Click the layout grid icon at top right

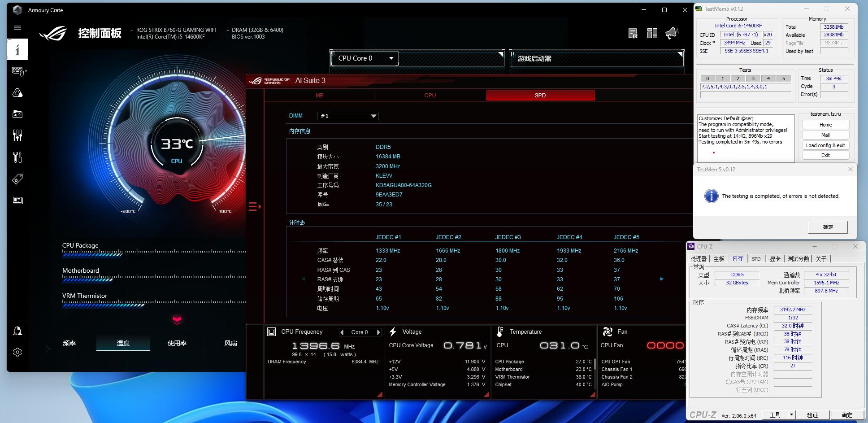(652, 33)
